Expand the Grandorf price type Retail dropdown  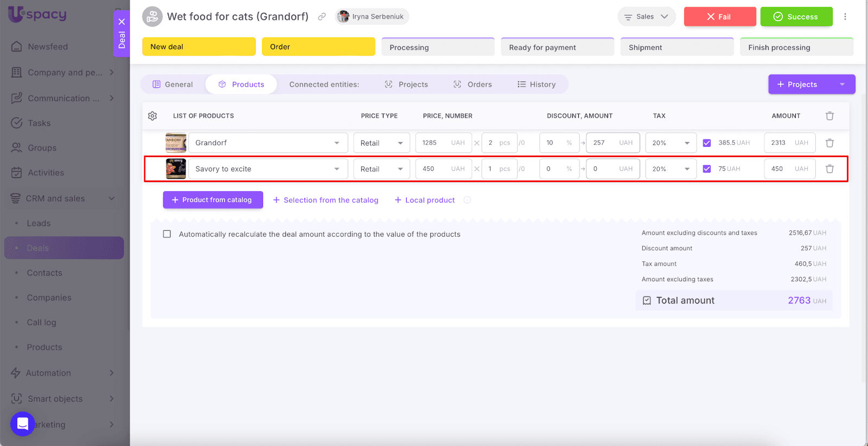[381, 143]
